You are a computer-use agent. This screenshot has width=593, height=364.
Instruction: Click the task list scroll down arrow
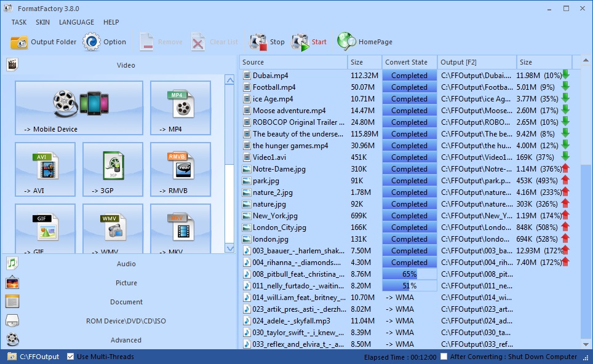coord(586,344)
